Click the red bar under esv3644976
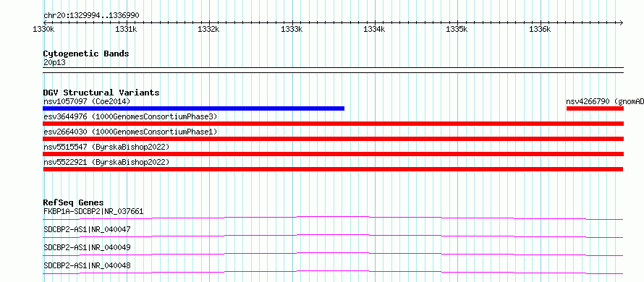This screenshot has height=282, width=644. pos(333,124)
